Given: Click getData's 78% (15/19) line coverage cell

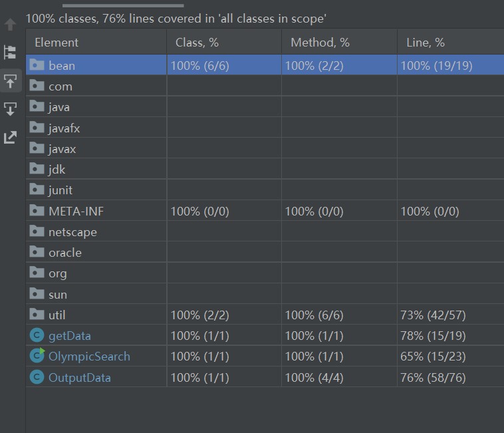Looking at the screenshot, I should tap(451, 335).
